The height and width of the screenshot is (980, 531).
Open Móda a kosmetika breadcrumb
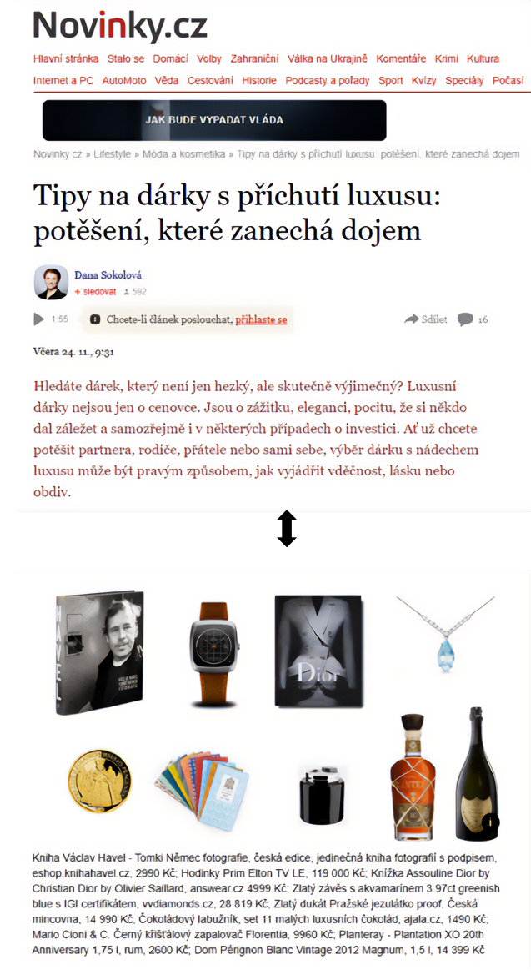pos(183,154)
